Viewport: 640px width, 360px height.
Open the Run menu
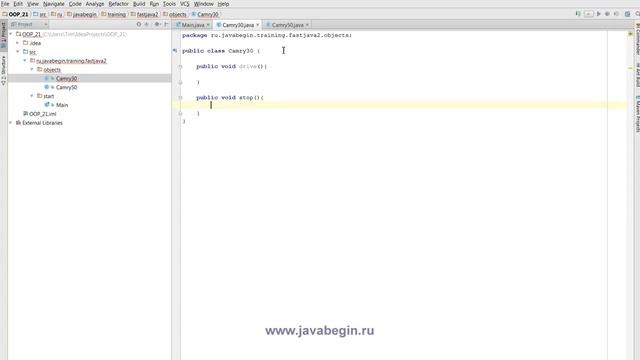(154, 4)
